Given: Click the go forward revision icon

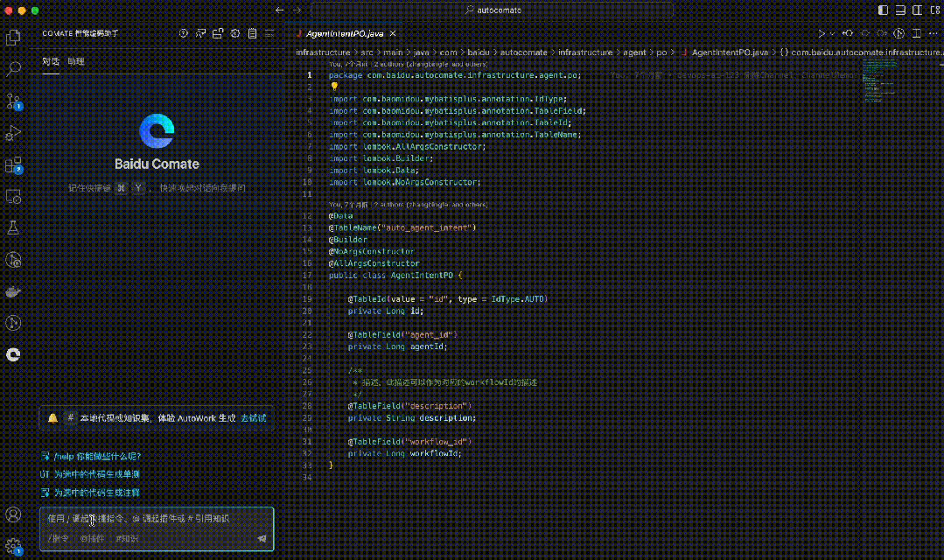Looking at the screenshot, I should tap(882, 34).
